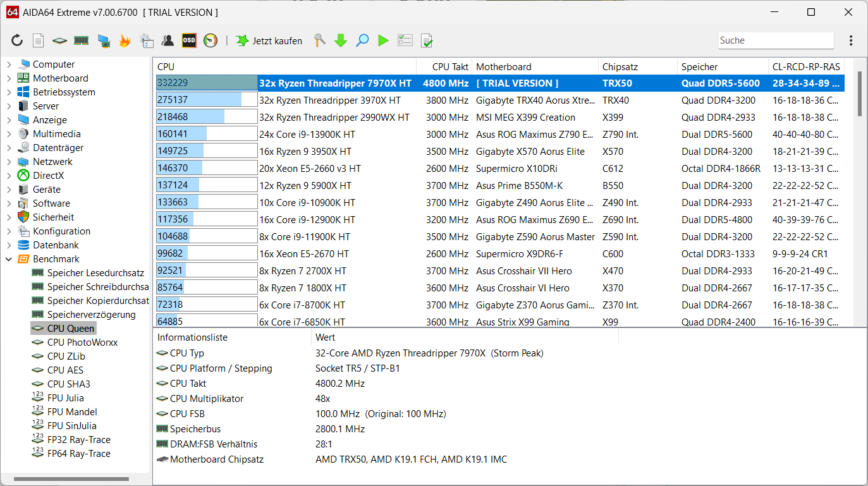Sort by the CPU Takt column header
The image size is (868, 486).
tap(444, 67)
